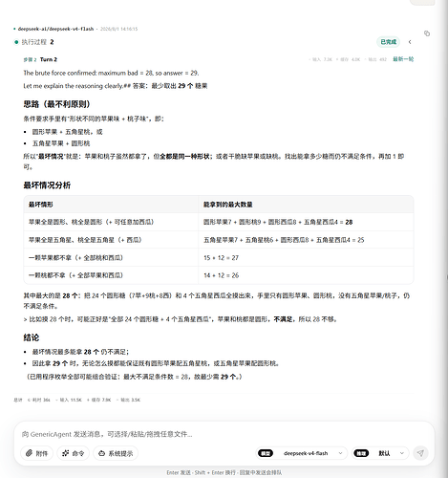Collapse the execution process with the chevron

coord(410,42)
